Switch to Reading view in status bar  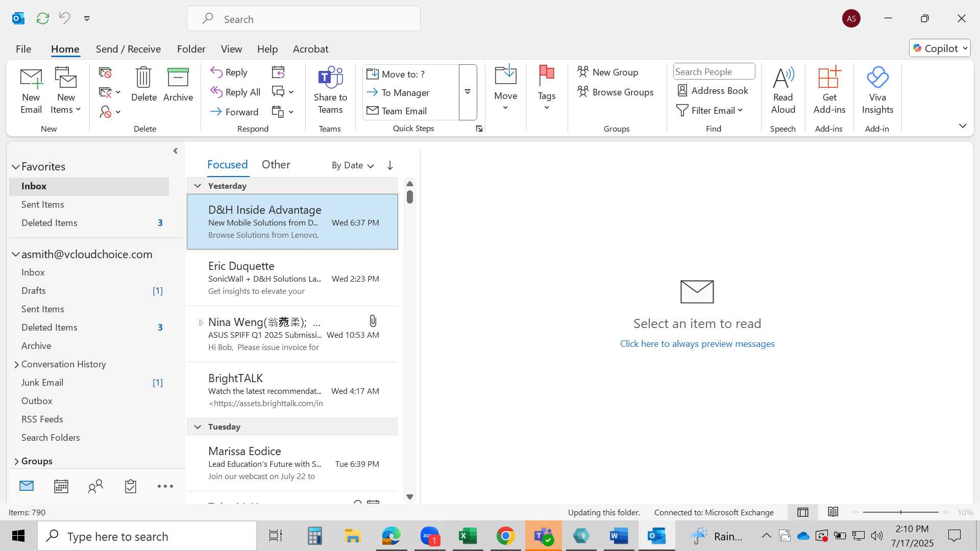pyautogui.click(x=833, y=512)
